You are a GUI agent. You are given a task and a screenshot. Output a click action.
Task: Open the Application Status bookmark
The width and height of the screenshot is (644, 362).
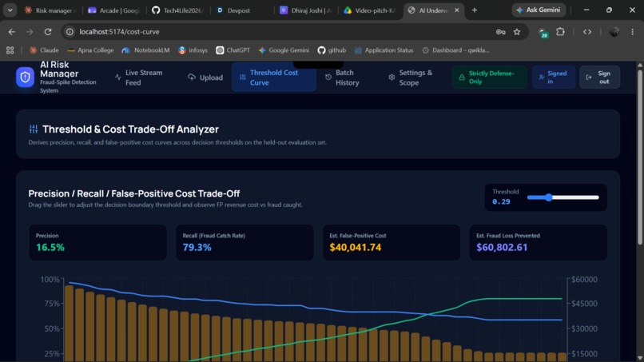tap(384, 50)
